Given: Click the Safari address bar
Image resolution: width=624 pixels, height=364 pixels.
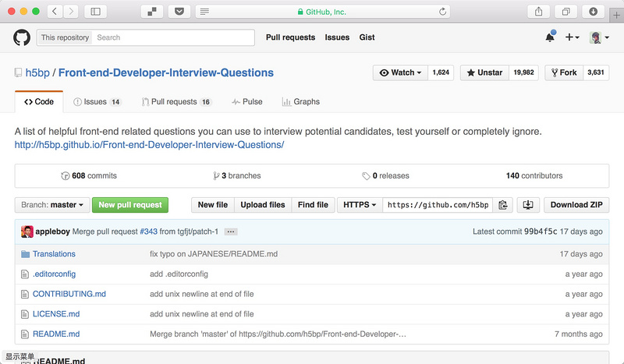Looking at the screenshot, I should point(323,12).
